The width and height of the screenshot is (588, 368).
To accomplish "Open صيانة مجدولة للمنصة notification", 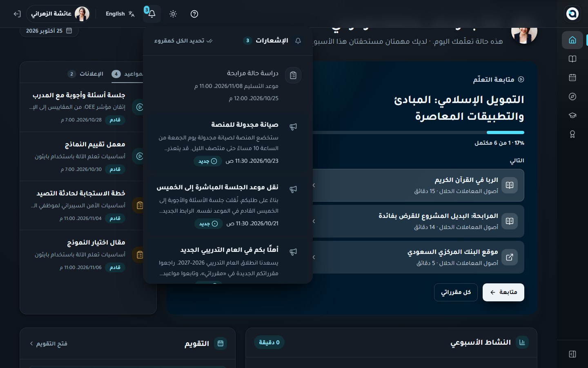I will point(228,143).
